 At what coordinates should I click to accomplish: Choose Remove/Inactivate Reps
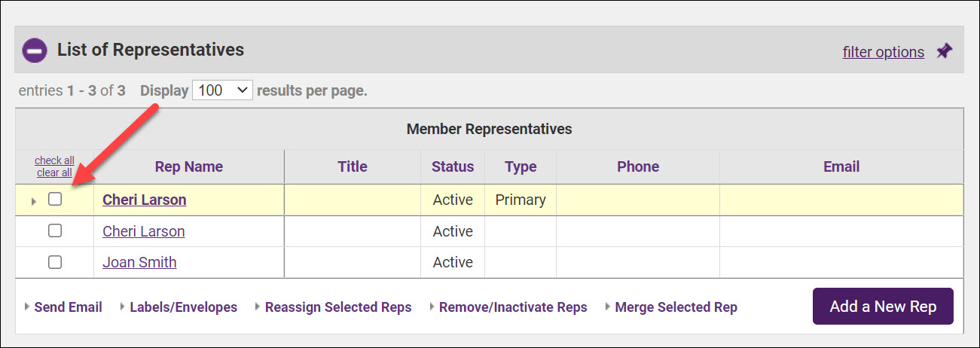[x=512, y=307]
